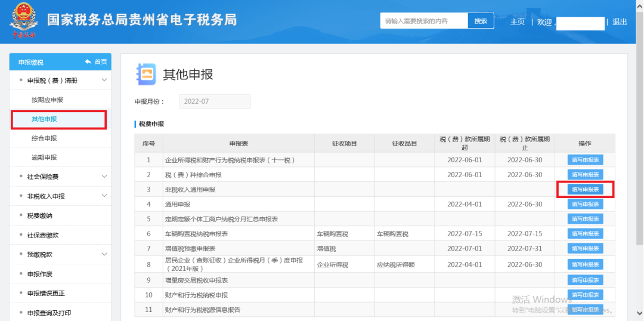
Task: Click 填写申报表 for 增量房交易税收申报表 row
Action: point(586,280)
